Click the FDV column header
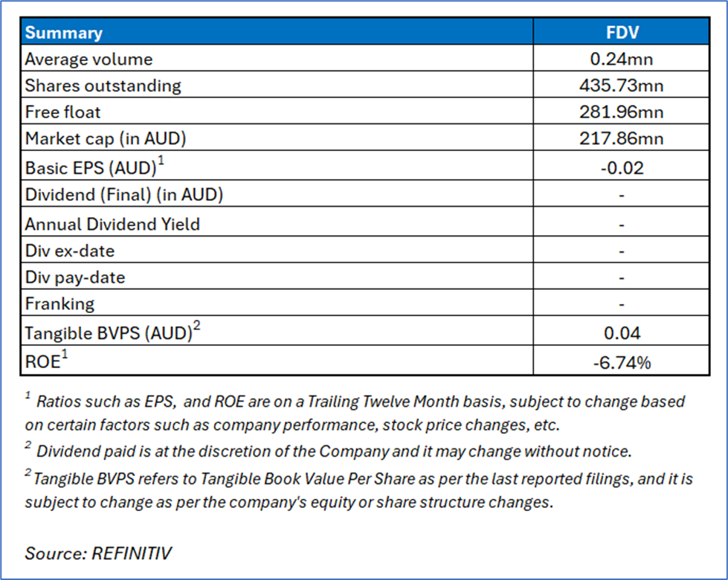 621,33
